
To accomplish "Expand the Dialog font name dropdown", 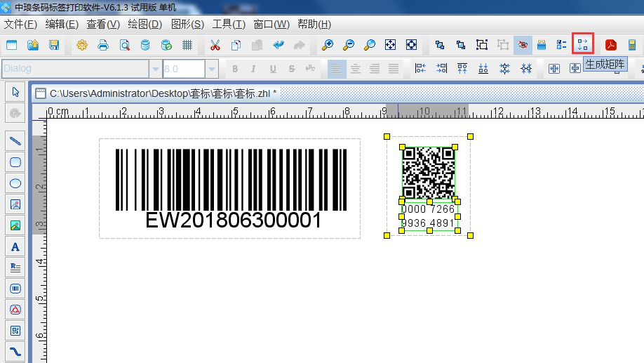I will pos(155,68).
